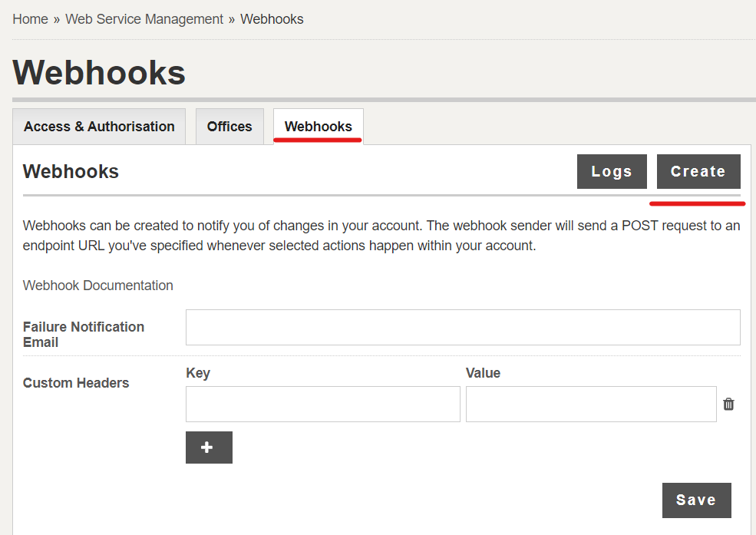Create a new webhook
This screenshot has width=756, height=535.
point(698,172)
